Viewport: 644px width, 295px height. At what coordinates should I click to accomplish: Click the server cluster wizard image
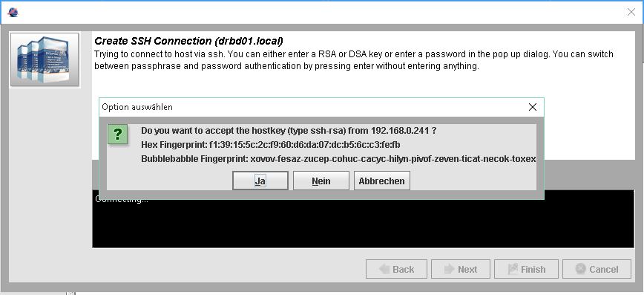click(45, 59)
